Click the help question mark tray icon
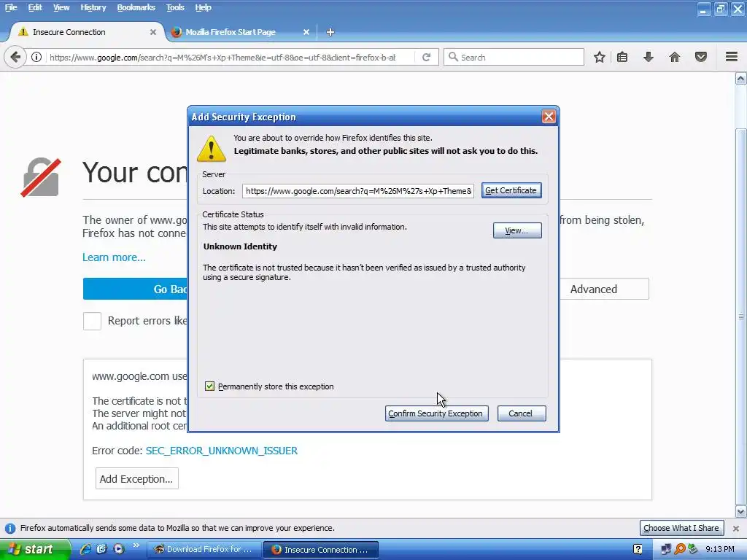This screenshot has width=747, height=560. pos(638,550)
